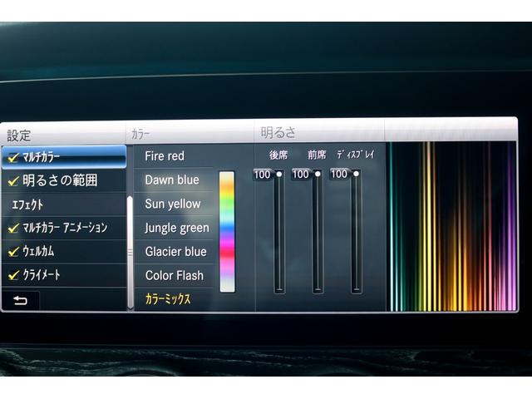This screenshot has height=399, width=532.
Task: Choose Jungle green ambient color
Action: point(176,228)
